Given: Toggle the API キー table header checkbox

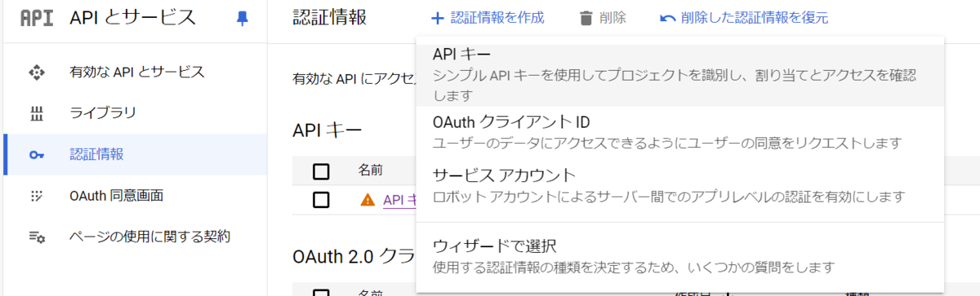Looking at the screenshot, I should [321, 170].
